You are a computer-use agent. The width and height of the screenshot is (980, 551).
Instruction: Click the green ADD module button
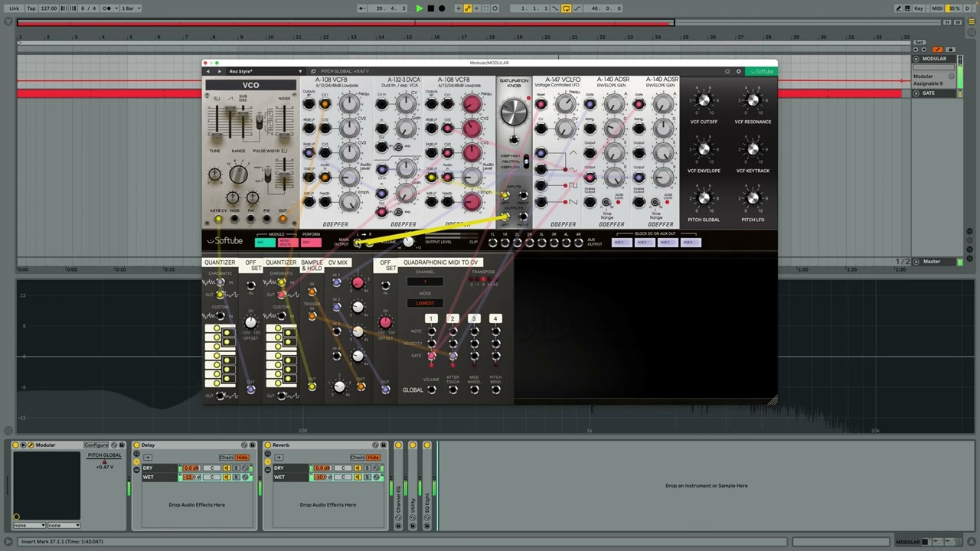(x=265, y=243)
